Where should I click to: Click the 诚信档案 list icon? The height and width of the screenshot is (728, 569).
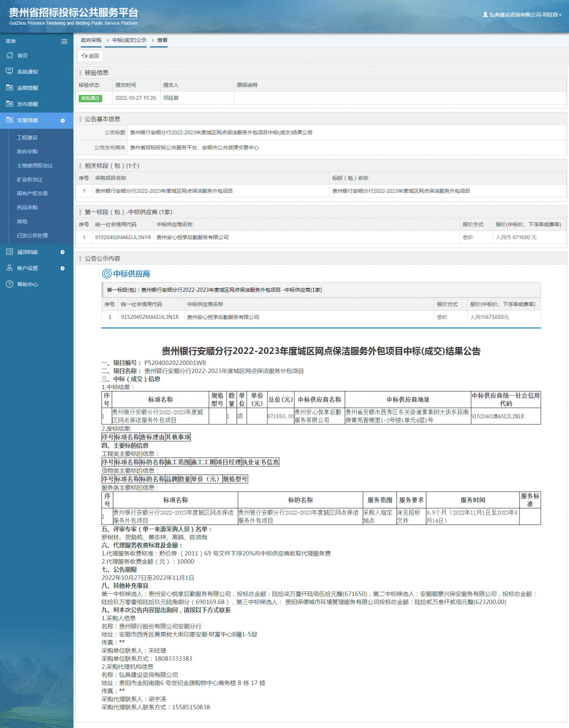coord(9,252)
